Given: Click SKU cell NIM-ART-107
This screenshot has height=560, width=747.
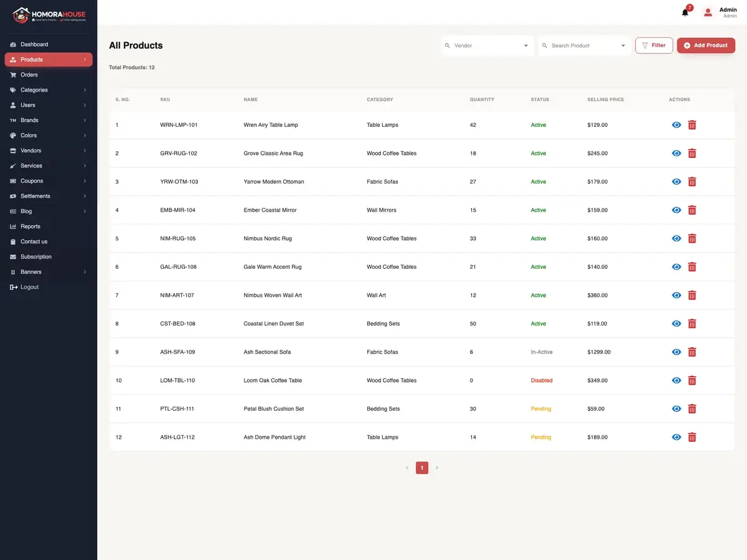Looking at the screenshot, I should pos(177,296).
